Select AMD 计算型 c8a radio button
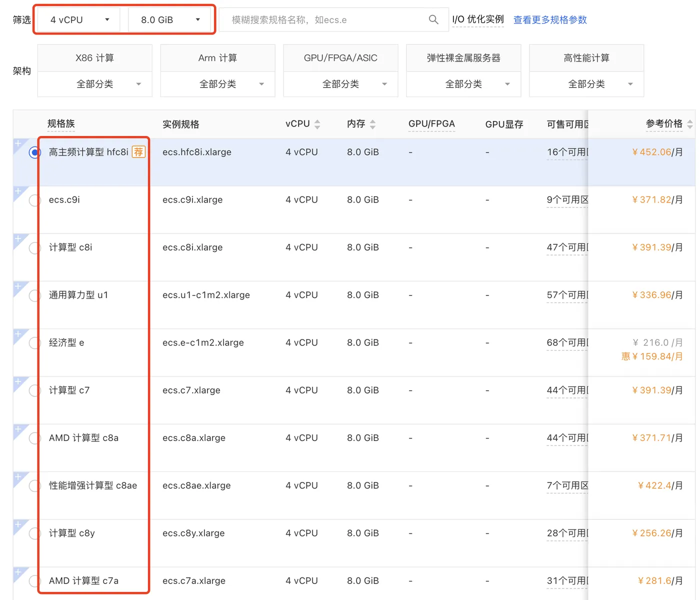Screen dimensions: 700x600 (x=34, y=438)
